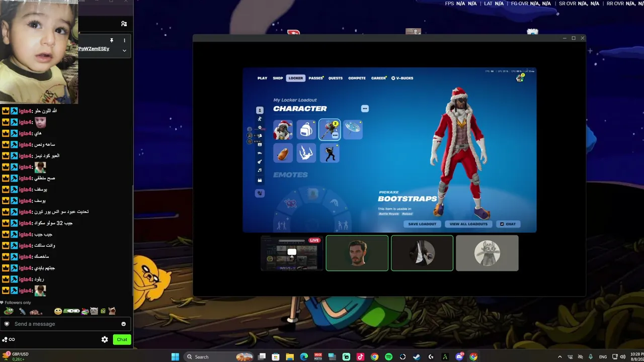Open the running-figure emotes category in sidebar
The image size is (644, 362).
click(260, 119)
